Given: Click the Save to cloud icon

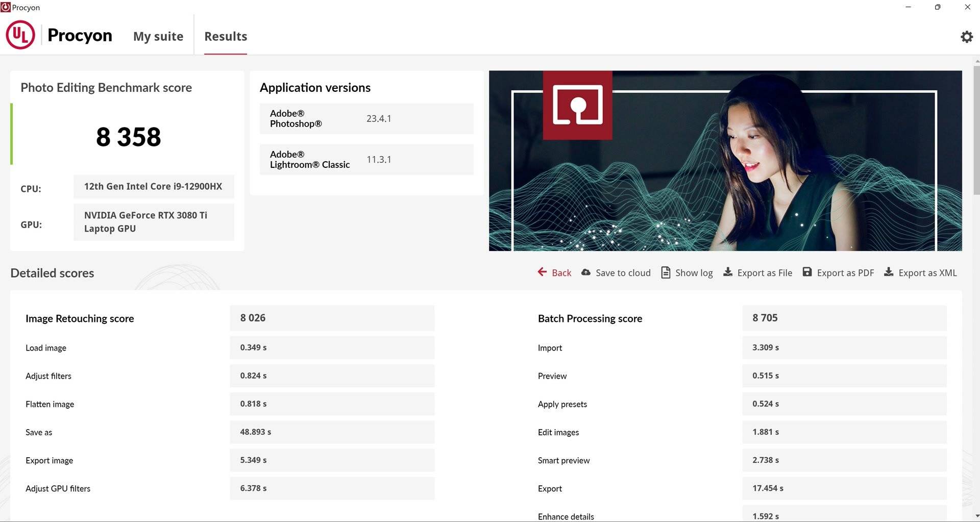Looking at the screenshot, I should click(586, 272).
